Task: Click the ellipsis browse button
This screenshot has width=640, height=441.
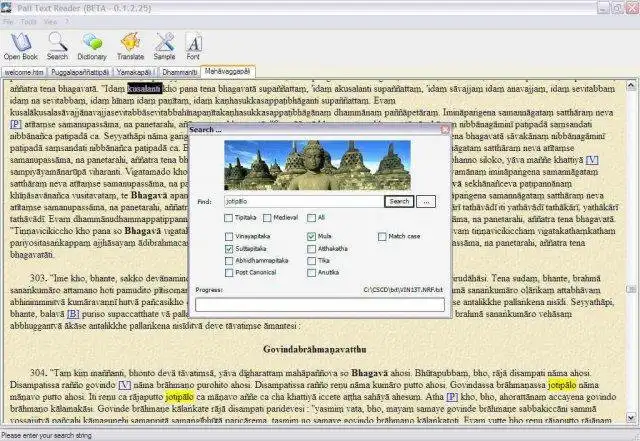Action: click(x=426, y=201)
